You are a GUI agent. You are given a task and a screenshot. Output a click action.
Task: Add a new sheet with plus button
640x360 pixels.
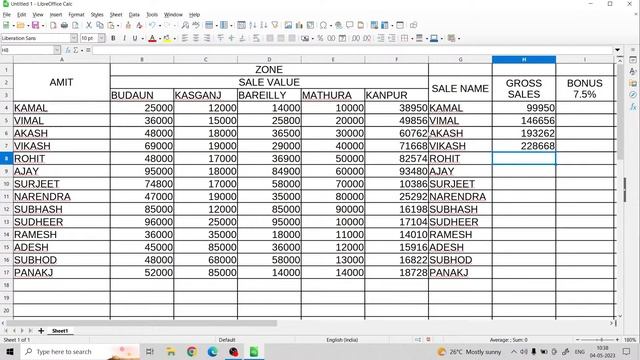click(x=41, y=331)
